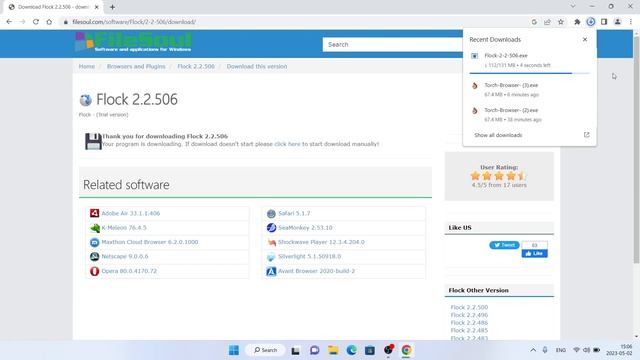The width and height of the screenshot is (640, 360).
Task: Open Opera 80.0.4170.72 link
Action: 129,271
